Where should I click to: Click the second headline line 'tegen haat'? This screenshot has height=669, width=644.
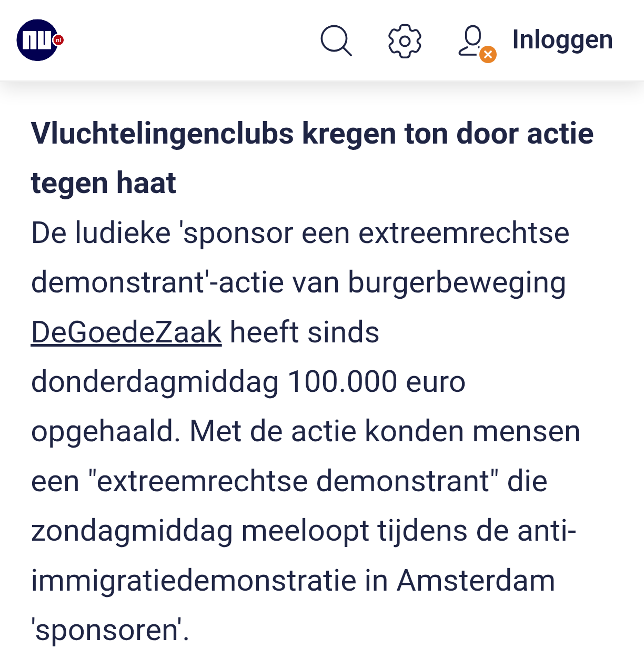point(103,183)
